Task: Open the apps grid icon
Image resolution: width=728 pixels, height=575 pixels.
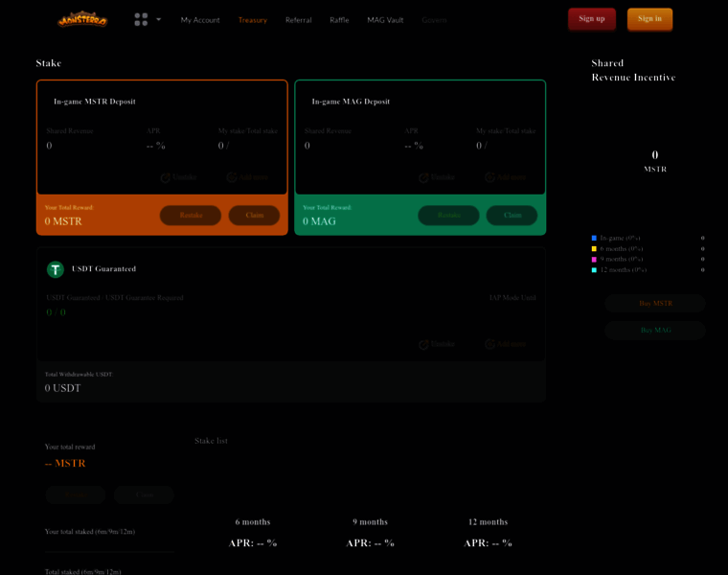Action: point(141,19)
